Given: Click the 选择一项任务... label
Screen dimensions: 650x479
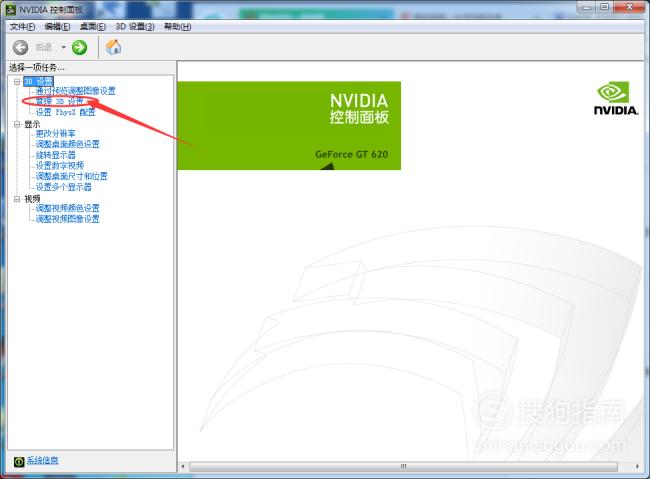Looking at the screenshot, I should (37, 68).
